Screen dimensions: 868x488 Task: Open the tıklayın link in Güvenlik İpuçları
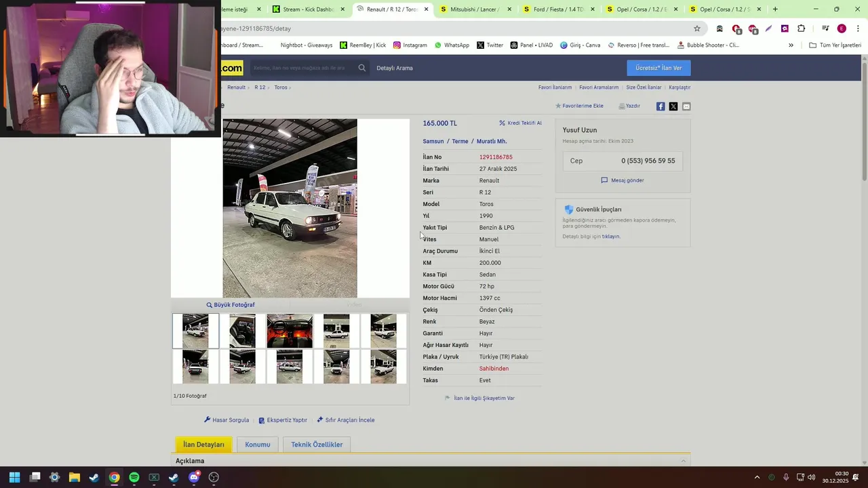click(611, 237)
